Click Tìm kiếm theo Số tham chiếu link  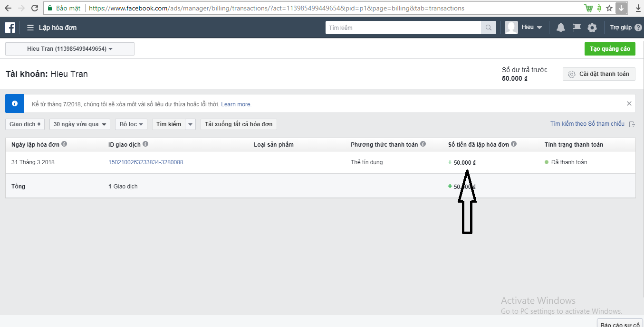click(x=587, y=124)
